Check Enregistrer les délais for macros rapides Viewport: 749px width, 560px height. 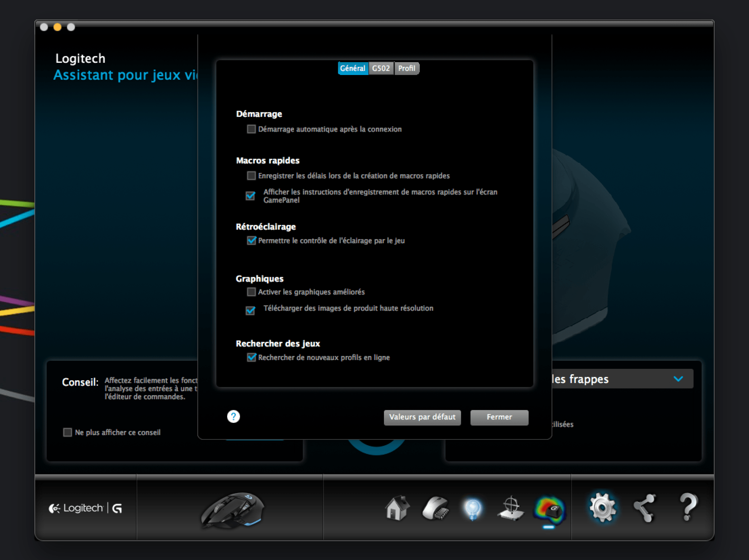point(251,176)
